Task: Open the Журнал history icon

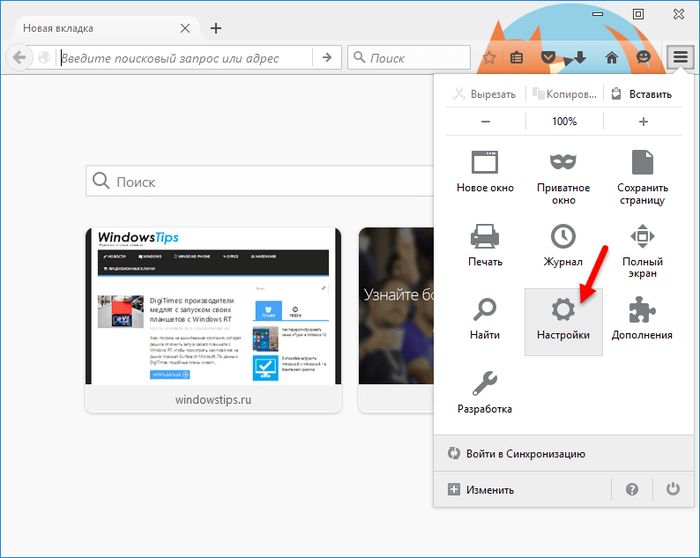Action: click(x=564, y=238)
